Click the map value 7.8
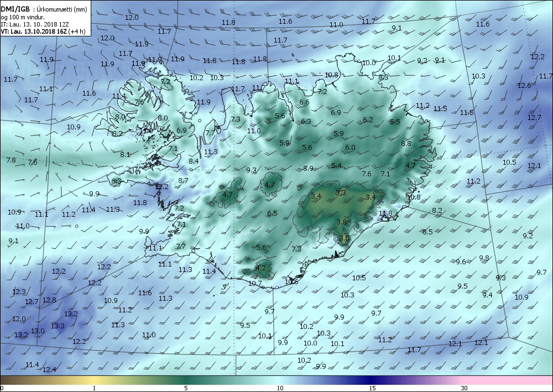 11,160
